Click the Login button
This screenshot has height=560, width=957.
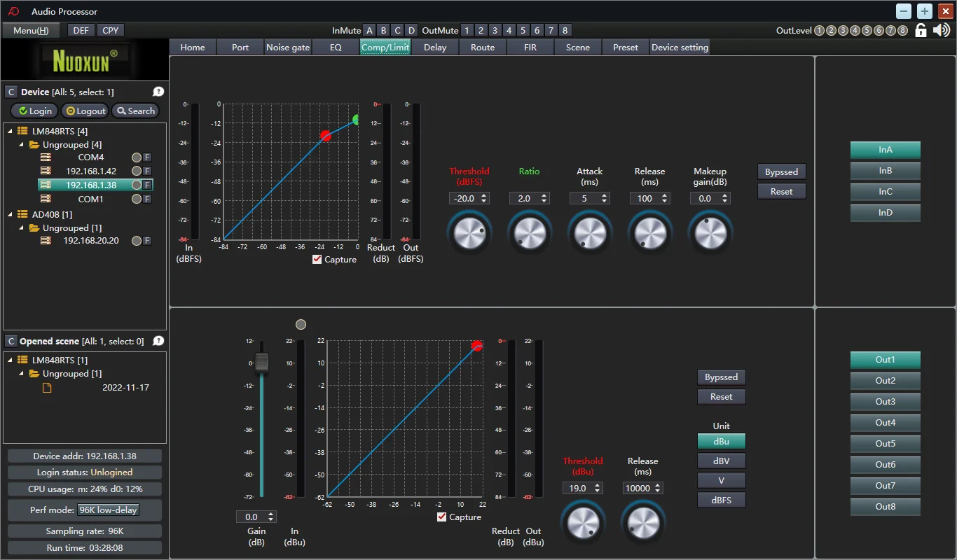coord(34,111)
